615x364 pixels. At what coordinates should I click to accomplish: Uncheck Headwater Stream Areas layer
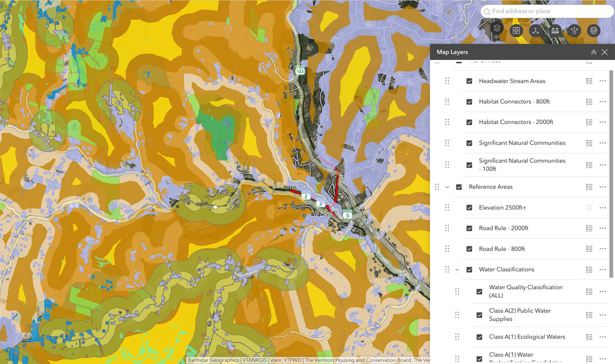469,81
